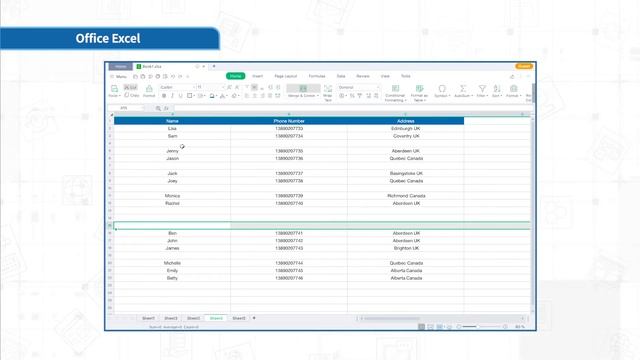Click the Phone Number header cell
Screen dimensions: 640x360
pyautogui.click(x=289, y=121)
